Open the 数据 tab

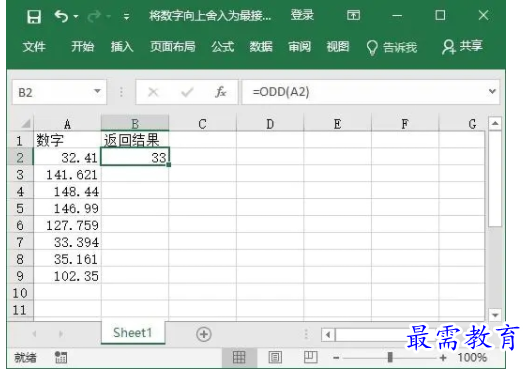[x=261, y=46]
